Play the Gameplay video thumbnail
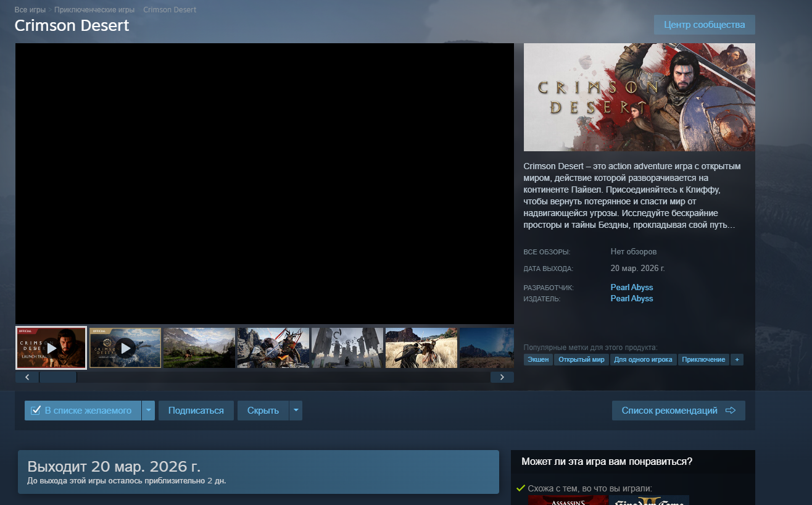The image size is (812, 505). coord(125,348)
